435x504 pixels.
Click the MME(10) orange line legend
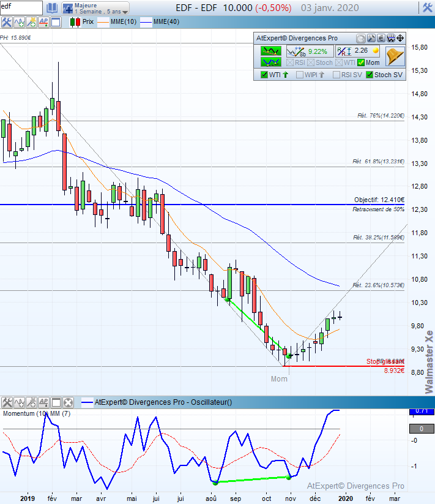117,22
